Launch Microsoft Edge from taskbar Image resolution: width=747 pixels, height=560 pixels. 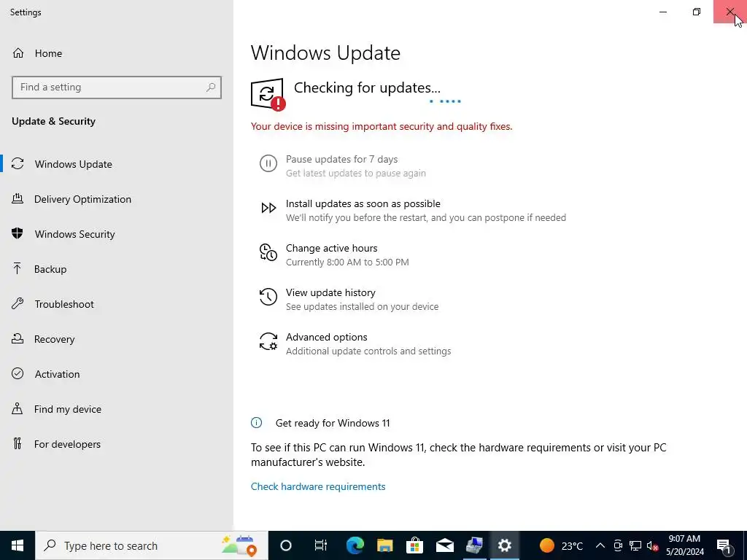[x=355, y=545]
